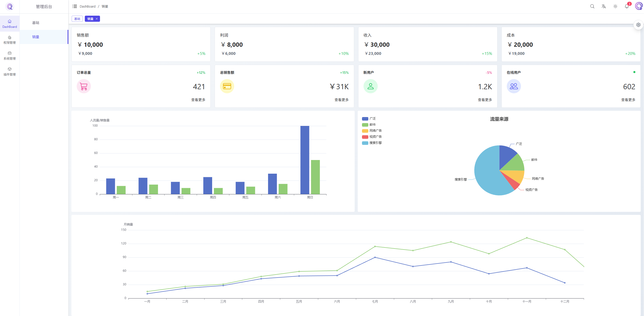Click the user avatar in top right
The width and height of the screenshot is (644, 316).
pos(639,6)
